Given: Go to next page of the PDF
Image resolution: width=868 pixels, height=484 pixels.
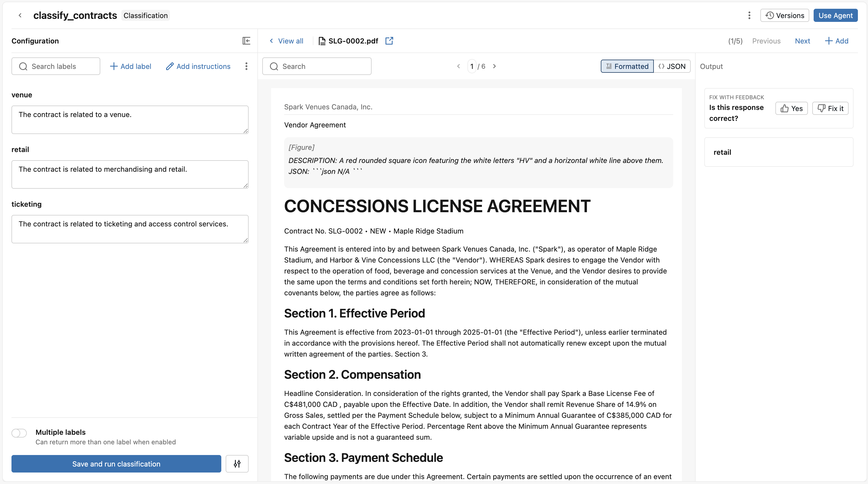Looking at the screenshot, I should click(494, 66).
